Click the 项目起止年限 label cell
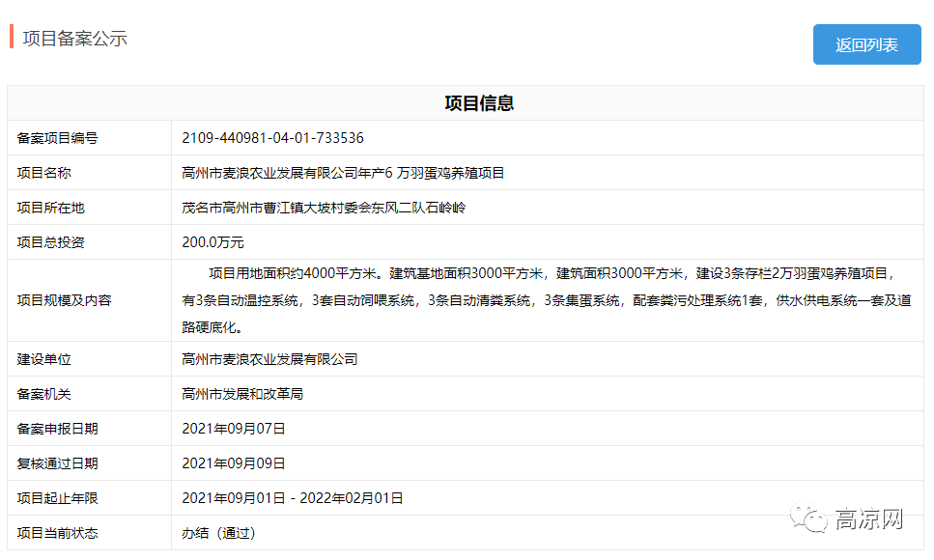Screen dimensions: 934x560 coord(90,498)
